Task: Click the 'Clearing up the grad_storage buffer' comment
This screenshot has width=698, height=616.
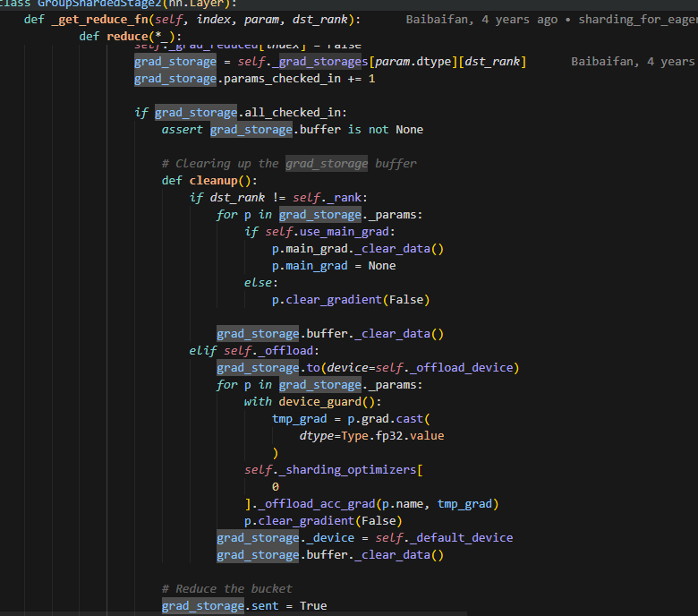Action: coord(289,163)
